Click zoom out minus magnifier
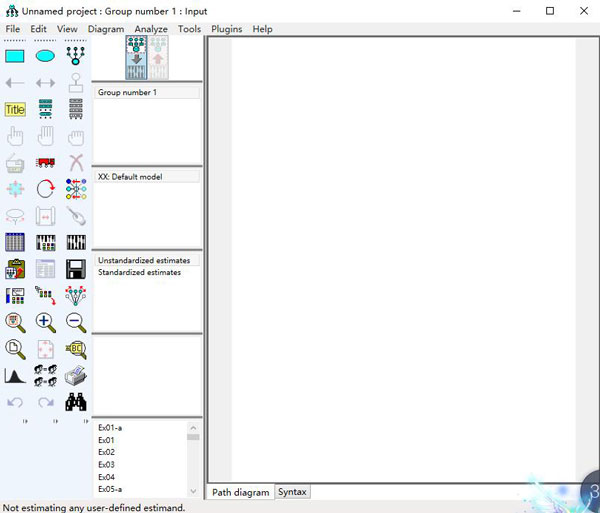600x513 pixels. tap(76, 323)
